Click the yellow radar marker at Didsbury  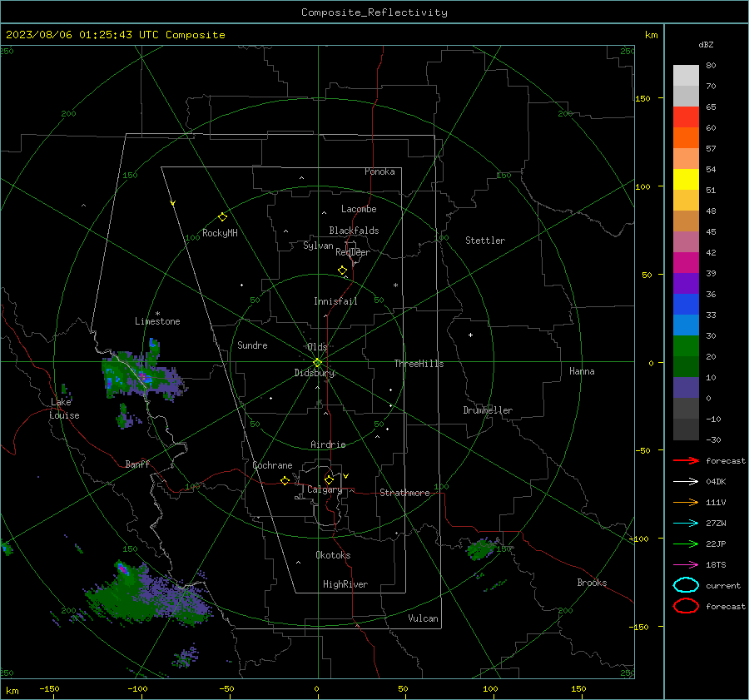click(x=317, y=363)
